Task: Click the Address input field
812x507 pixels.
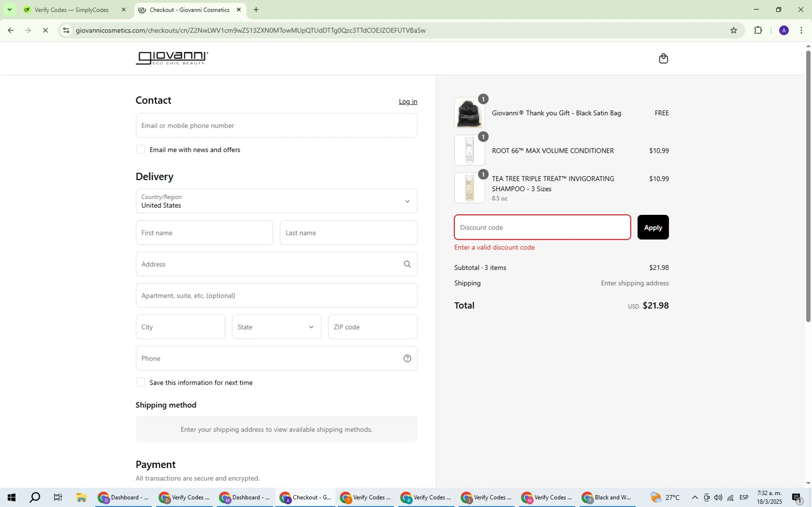Action: (276, 264)
